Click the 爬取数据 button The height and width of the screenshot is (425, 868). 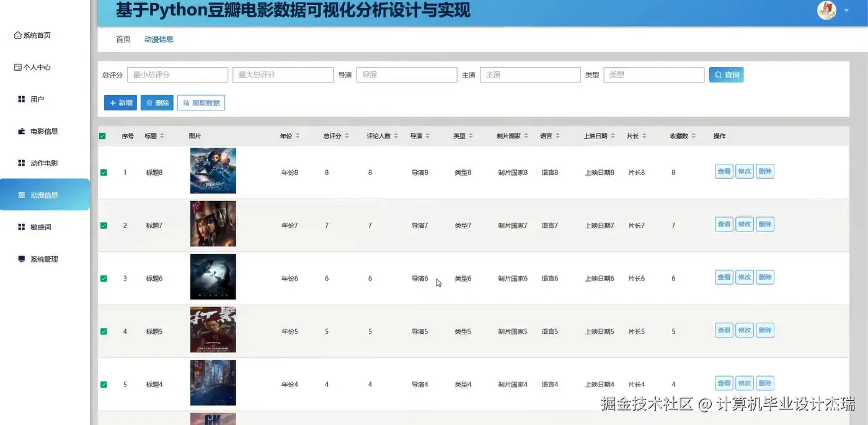pos(201,103)
